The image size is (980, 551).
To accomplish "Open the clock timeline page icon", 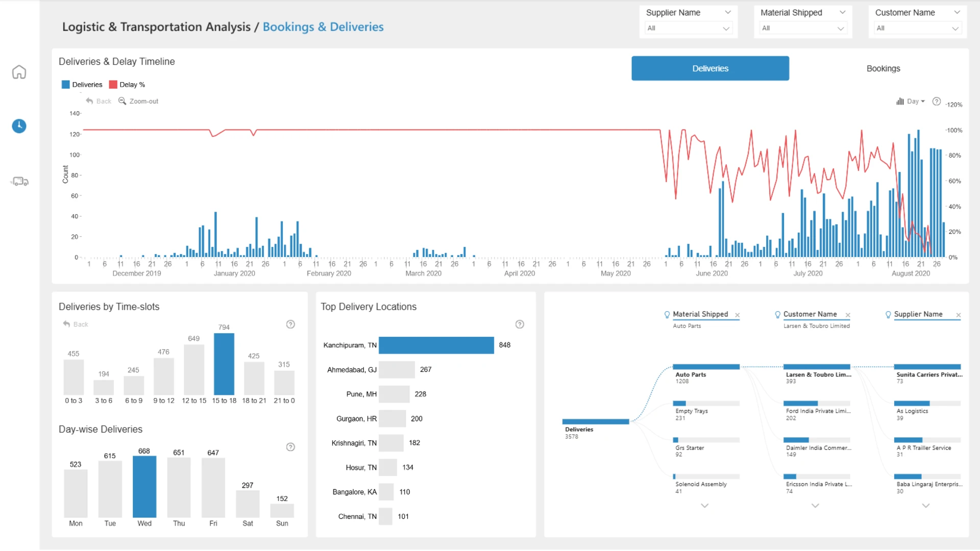I will tap(19, 126).
